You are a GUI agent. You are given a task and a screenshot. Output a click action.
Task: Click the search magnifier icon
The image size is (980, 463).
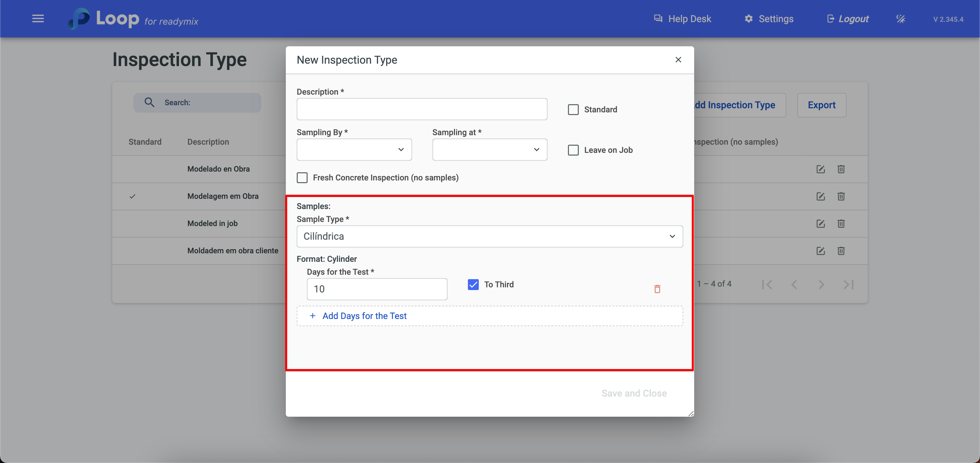pyautogui.click(x=149, y=102)
